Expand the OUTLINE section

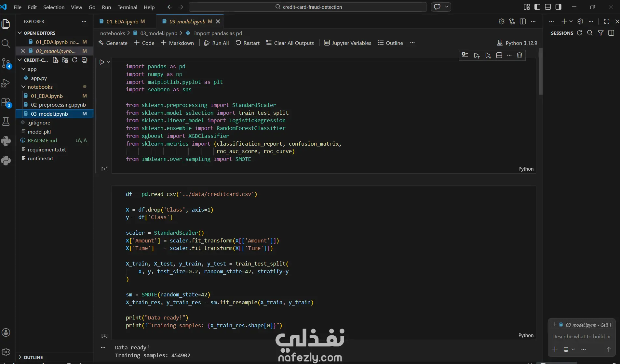coord(20,357)
